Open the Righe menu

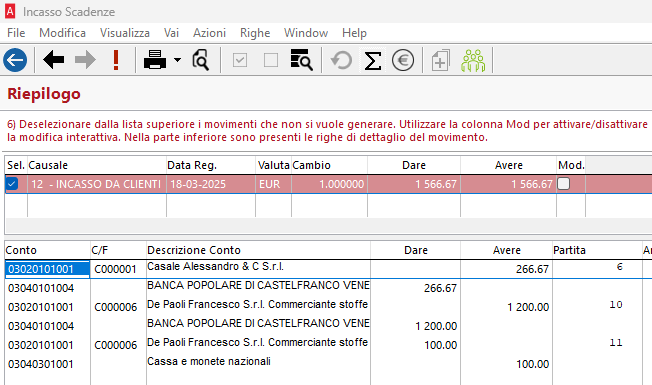coord(255,33)
